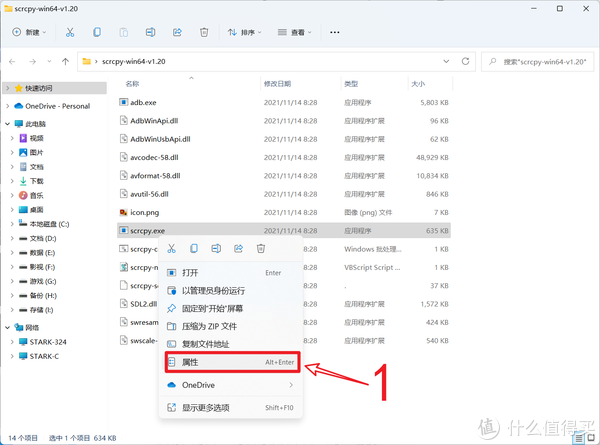The width and height of the screenshot is (600, 445).
Task: Click the Share icon in toolbar
Action: [177, 33]
